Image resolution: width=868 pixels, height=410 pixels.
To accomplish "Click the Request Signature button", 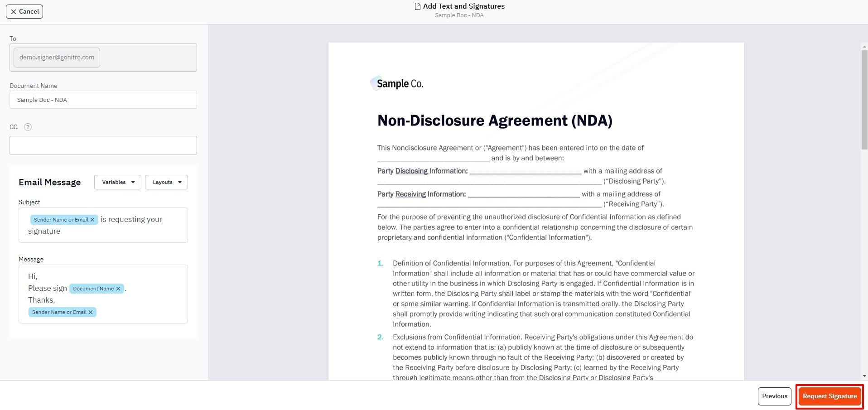I will coord(829,396).
